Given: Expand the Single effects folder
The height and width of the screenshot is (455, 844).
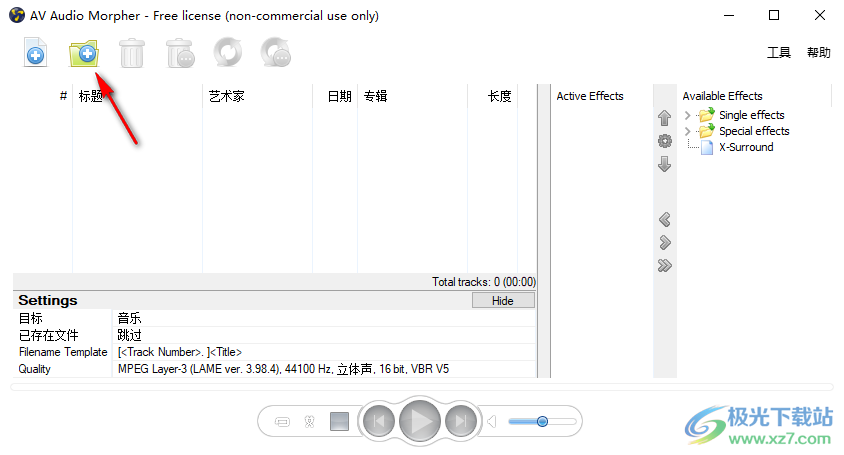Looking at the screenshot, I should (688, 115).
